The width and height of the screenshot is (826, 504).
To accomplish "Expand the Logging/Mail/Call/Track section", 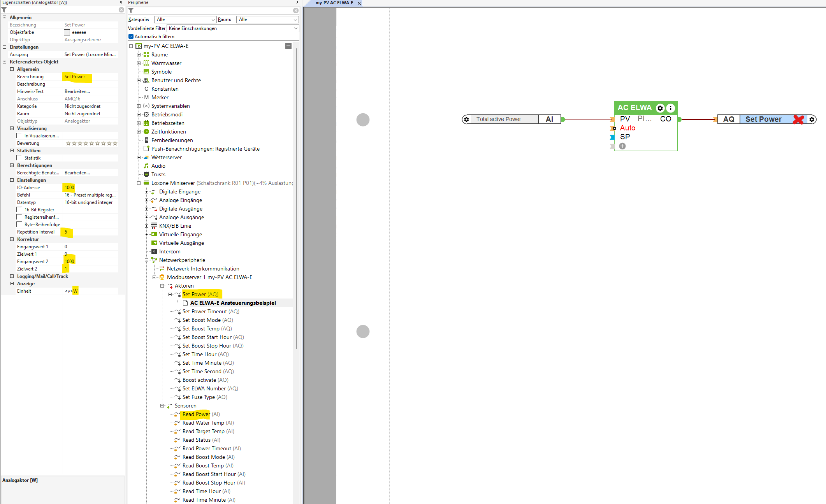I will (x=12, y=276).
